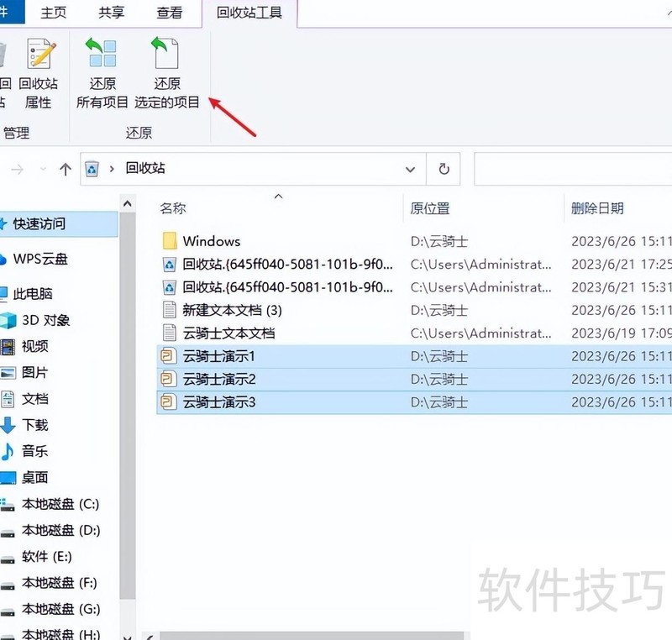
Task: Select 云骑士演示2 file name
Action: (219, 379)
